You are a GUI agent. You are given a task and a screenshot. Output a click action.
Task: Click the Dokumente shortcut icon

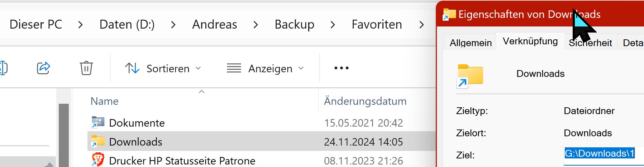pyautogui.click(x=98, y=122)
